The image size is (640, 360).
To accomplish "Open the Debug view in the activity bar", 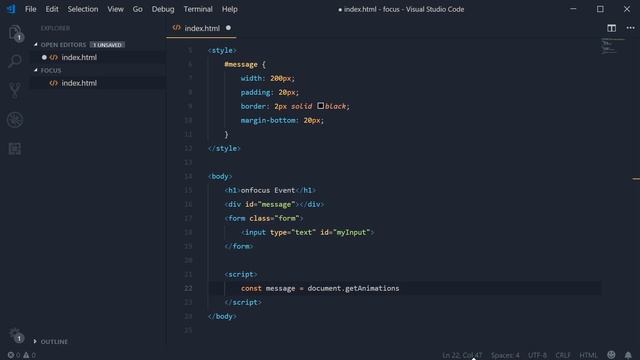I will (15, 120).
